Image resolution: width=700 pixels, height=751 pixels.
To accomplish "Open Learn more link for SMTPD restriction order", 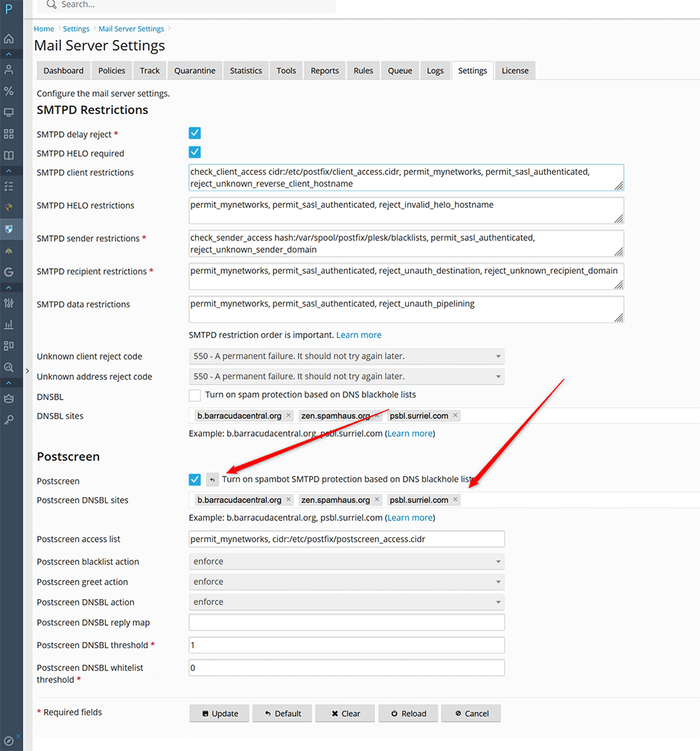I will pyautogui.click(x=359, y=335).
